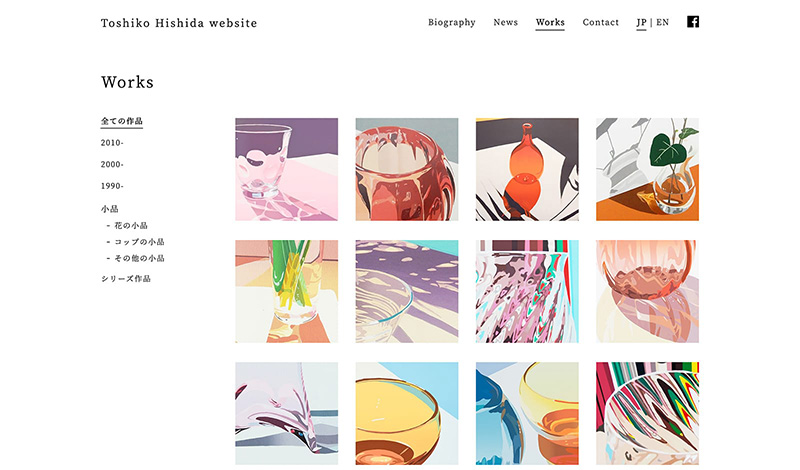The width and height of the screenshot is (800, 470).
Task: Filter works by 1990-
Action: (x=112, y=186)
